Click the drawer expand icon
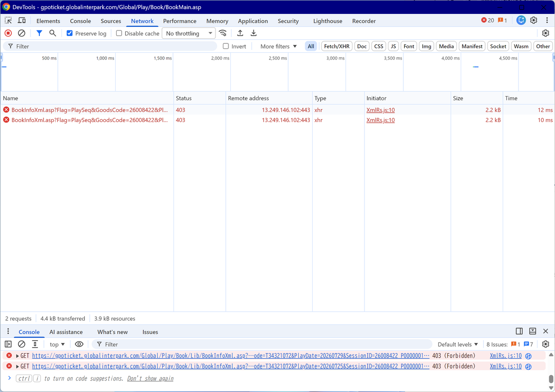Viewport: 555px width, 392px height. click(532, 331)
